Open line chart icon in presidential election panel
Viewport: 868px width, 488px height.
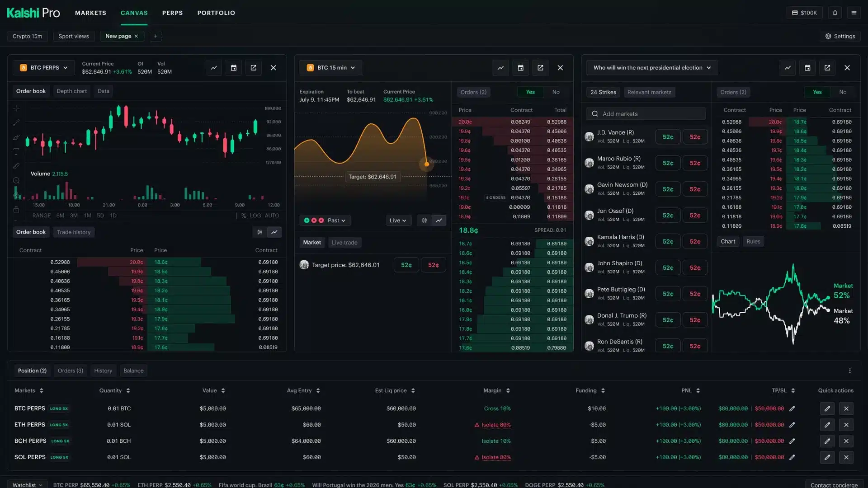click(x=788, y=68)
